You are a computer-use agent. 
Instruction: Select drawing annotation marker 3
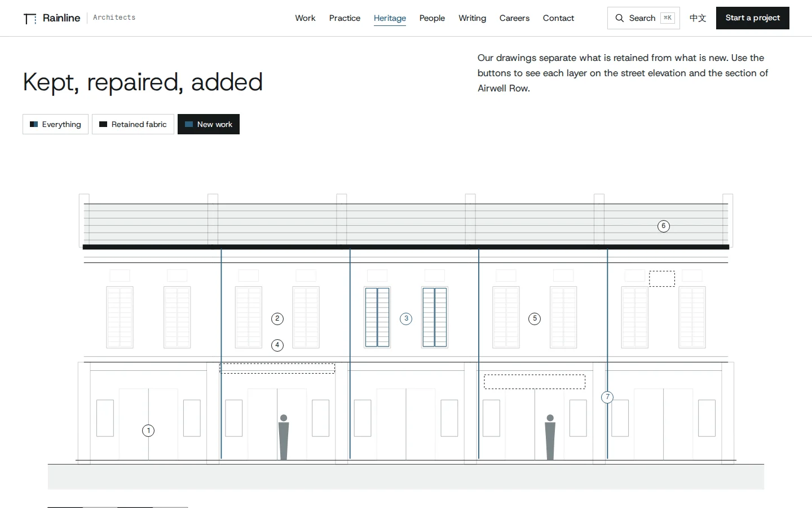coord(406,319)
